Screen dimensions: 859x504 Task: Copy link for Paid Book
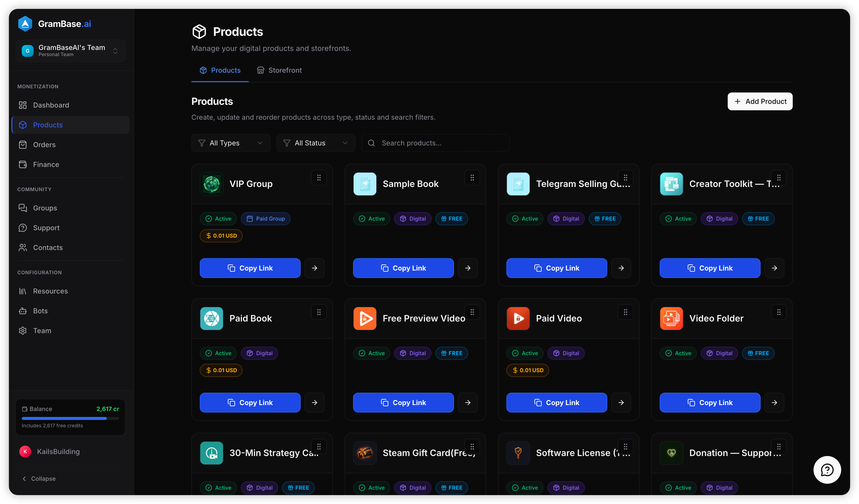250,403
